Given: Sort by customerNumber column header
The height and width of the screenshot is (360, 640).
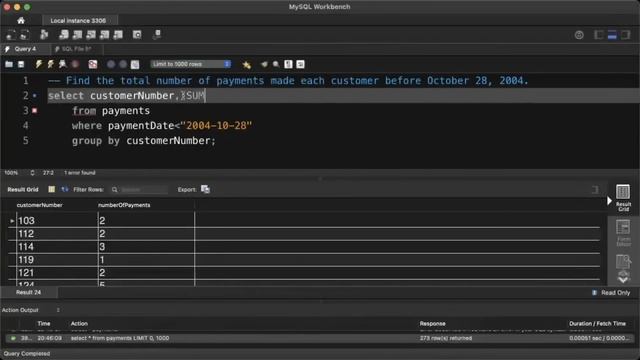Looking at the screenshot, I should 40,205.
